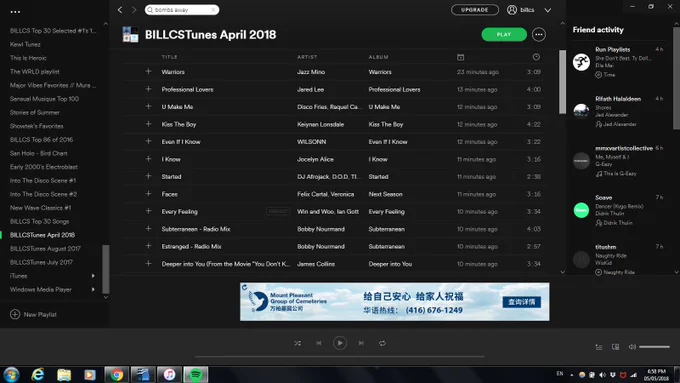This screenshot has width=680, height=383.
Task: Open the Bobby Nourmand artist link for Estranged
Action: click(x=321, y=246)
